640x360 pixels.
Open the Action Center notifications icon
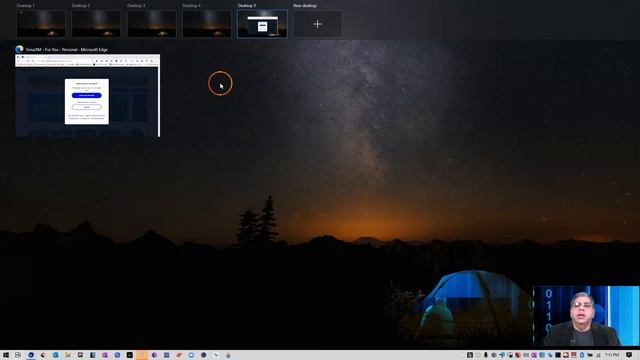click(629, 355)
